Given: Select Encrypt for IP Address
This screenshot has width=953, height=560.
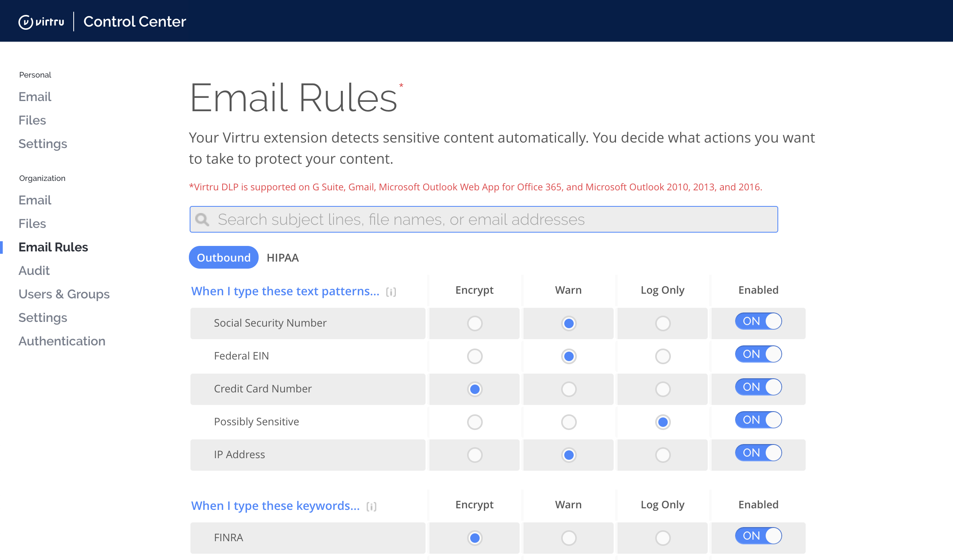Looking at the screenshot, I should pyautogui.click(x=475, y=455).
